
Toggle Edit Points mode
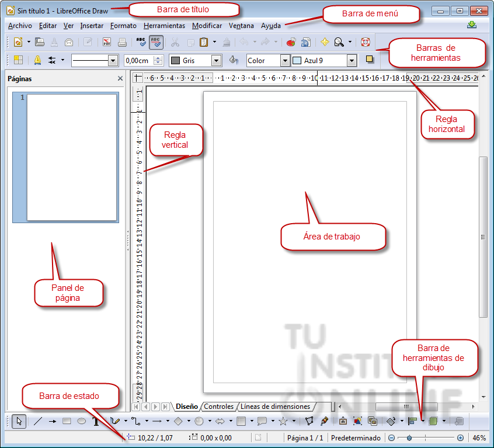click(309, 421)
